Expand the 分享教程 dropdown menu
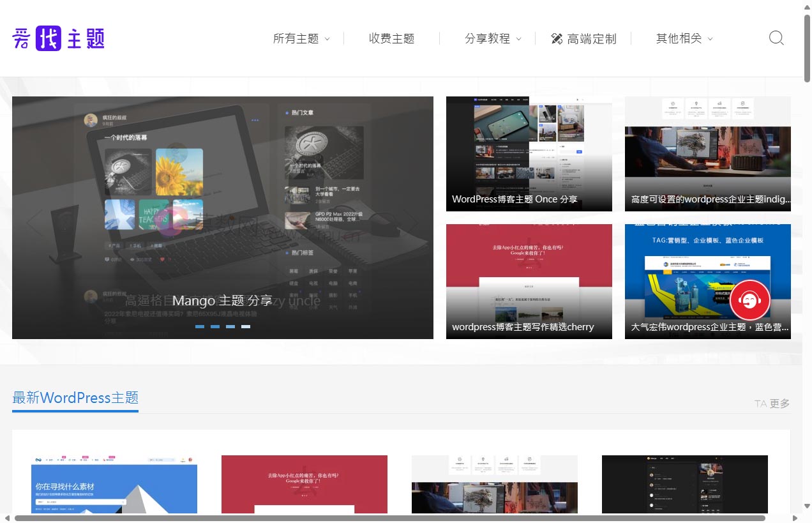 tap(493, 39)
